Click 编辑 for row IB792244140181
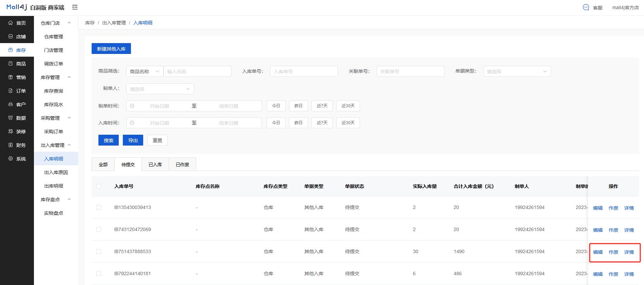This screenshot has width=644, height=285. pyautogui.click(x=598, y=274)
